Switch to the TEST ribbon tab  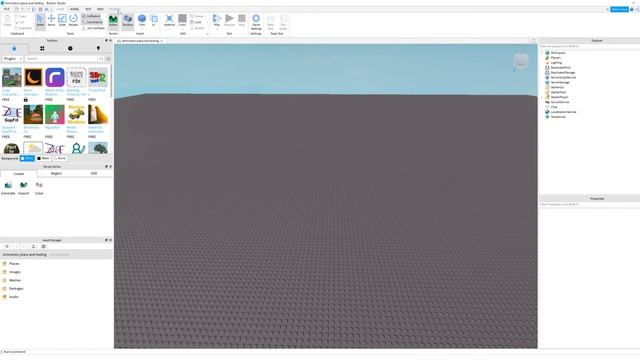[88, 9]
